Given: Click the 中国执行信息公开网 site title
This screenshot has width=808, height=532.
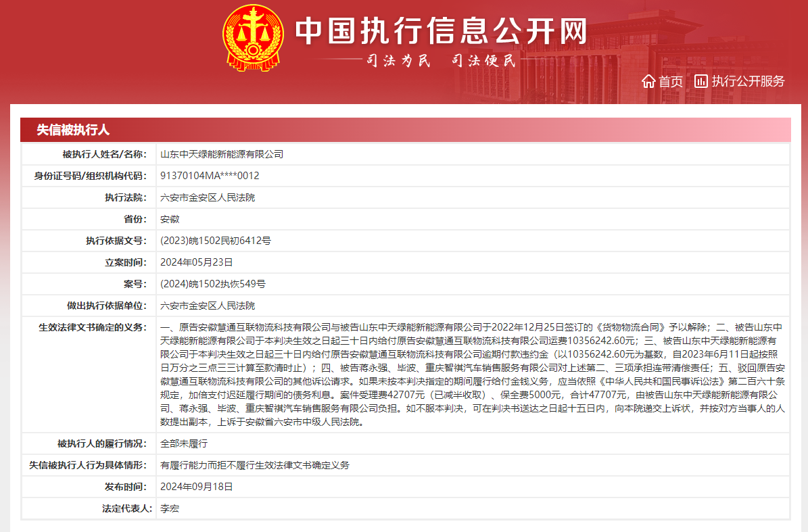Looking at the screenshot, I should [441, 30].
